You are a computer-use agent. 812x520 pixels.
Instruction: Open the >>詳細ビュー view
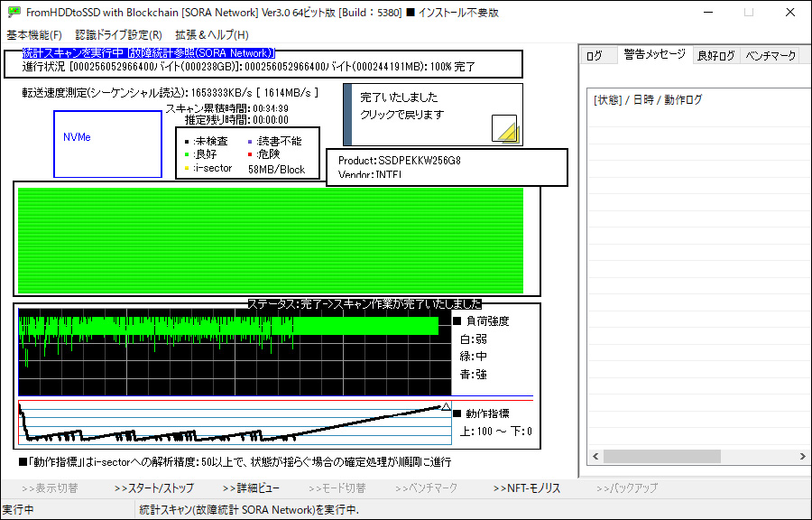[251, 487]
